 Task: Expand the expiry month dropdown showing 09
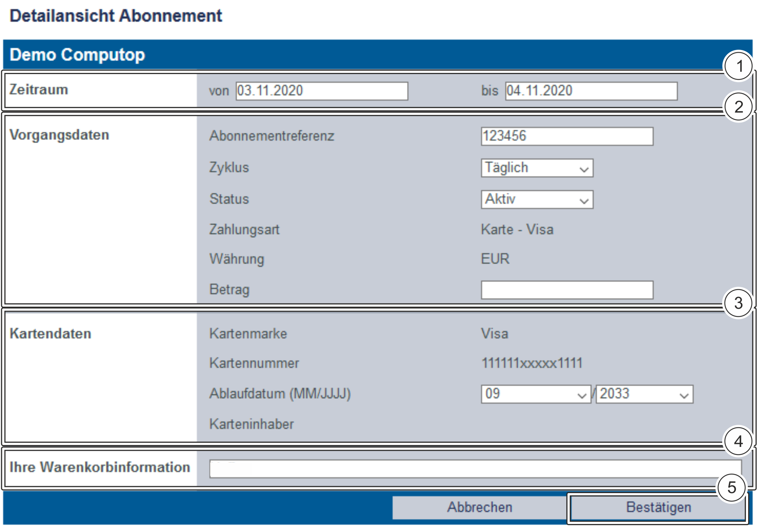535,394
